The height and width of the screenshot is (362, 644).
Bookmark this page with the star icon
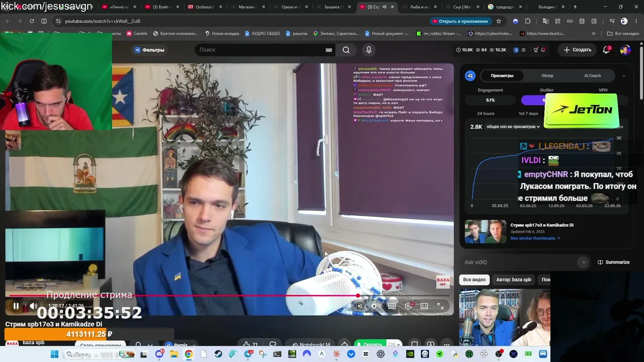(499, 21)
